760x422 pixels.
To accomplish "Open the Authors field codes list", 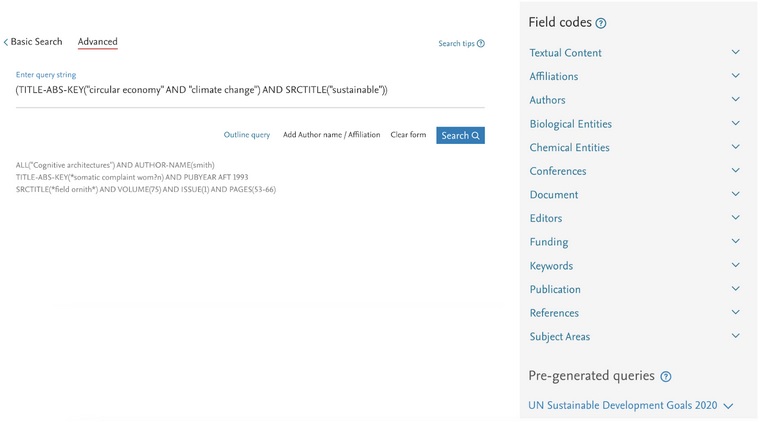I will point(735,100).
